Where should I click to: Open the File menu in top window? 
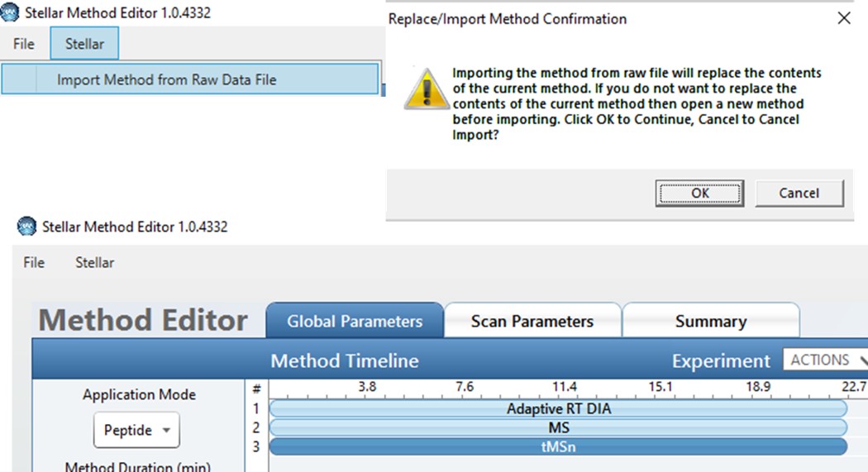23,44
